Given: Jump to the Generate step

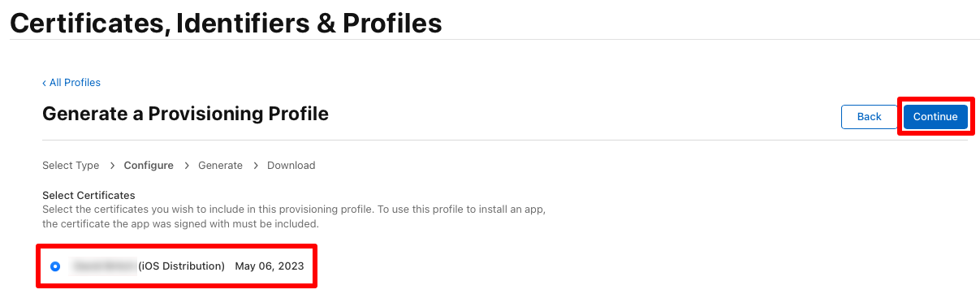Looking at the screenshot, I should click(220, 166).
